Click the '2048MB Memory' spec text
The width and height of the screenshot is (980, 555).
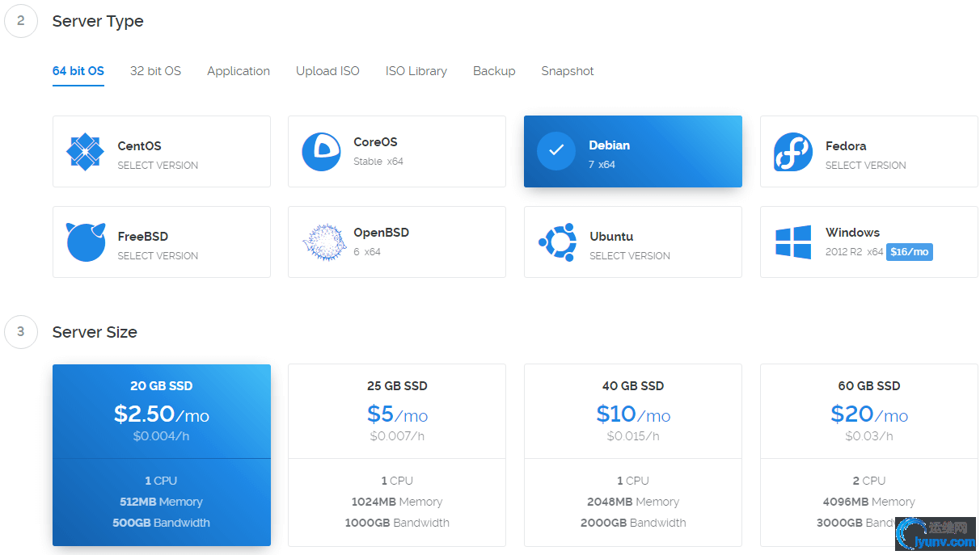pos(633,502)
